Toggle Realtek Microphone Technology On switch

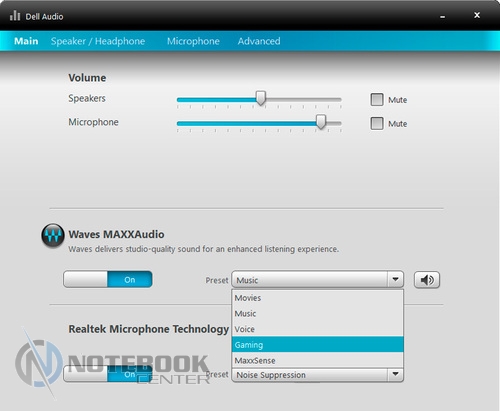[x=108, y=374]
